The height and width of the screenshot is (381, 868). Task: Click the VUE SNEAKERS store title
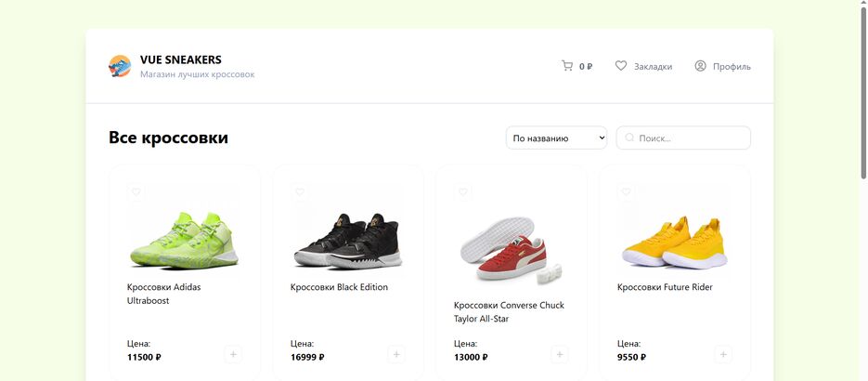(181, 59)
